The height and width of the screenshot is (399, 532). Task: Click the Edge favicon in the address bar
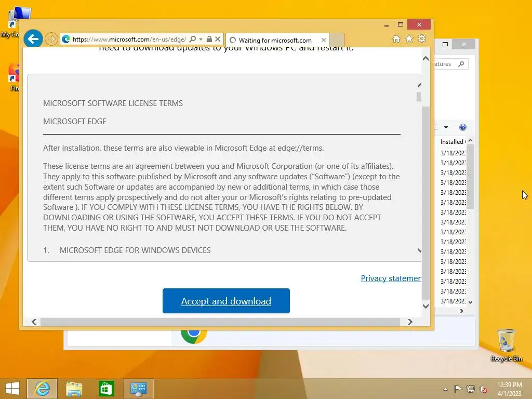tap(66, 39)
